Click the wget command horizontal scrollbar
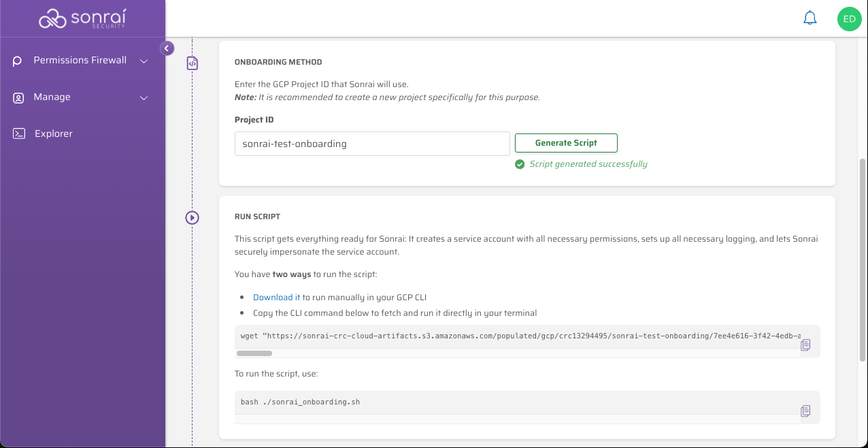 point(254,353)
